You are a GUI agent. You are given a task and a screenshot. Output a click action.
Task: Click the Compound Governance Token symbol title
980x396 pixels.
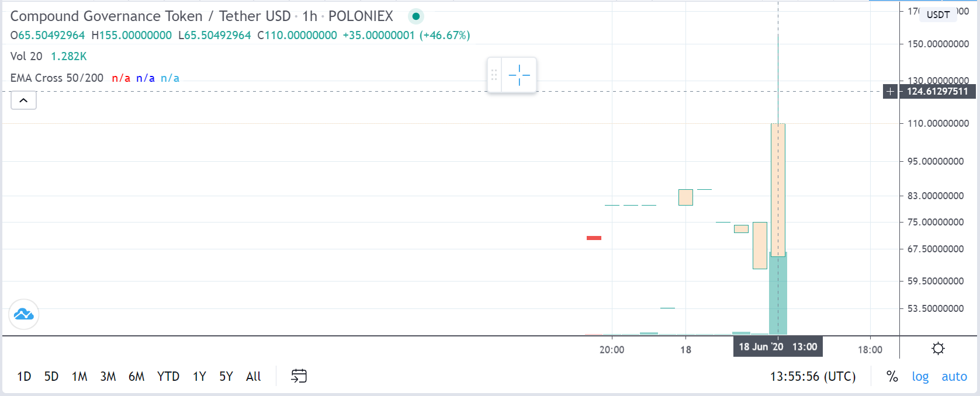pos(106,16)
